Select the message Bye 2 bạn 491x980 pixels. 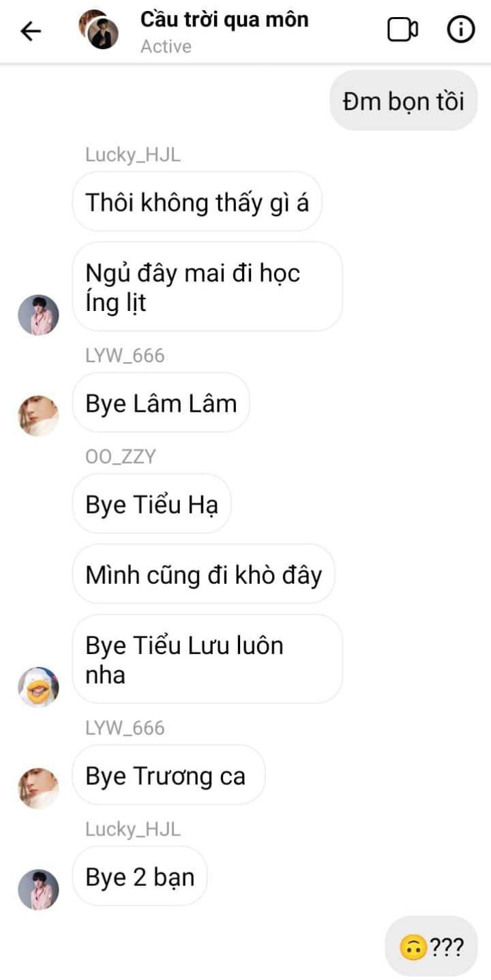pyautogui.click(x=140, y=877)
